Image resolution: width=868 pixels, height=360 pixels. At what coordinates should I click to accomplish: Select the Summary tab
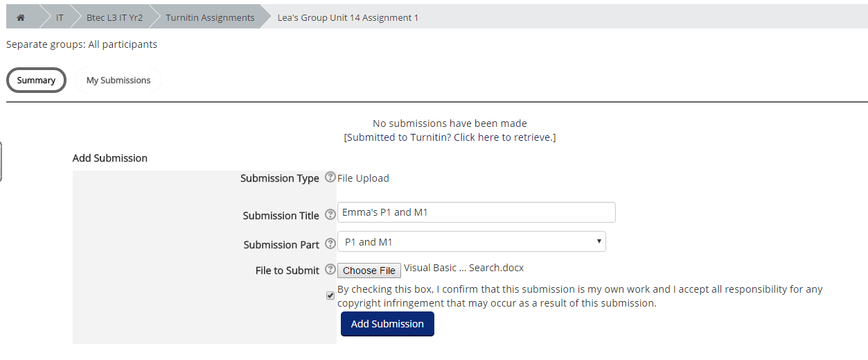click(x=36, y=80)
